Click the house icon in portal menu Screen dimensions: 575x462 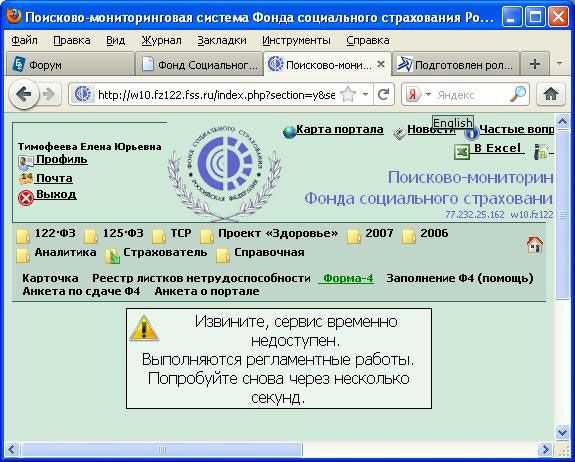click(535, 245)
